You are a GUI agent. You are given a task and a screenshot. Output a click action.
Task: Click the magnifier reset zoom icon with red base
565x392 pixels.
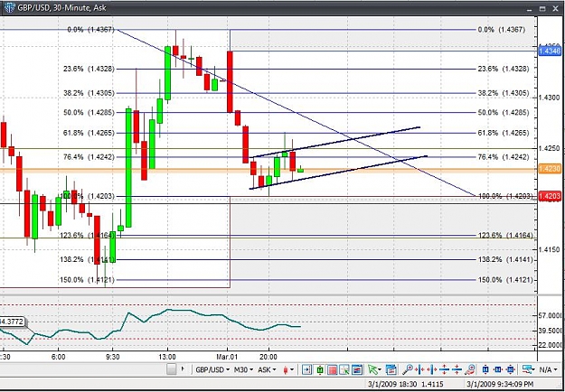(469, 369)
